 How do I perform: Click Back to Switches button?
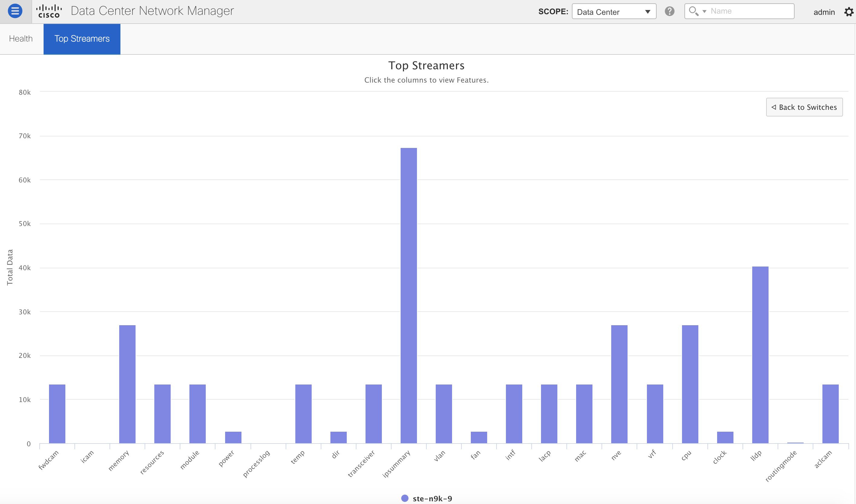804,107
